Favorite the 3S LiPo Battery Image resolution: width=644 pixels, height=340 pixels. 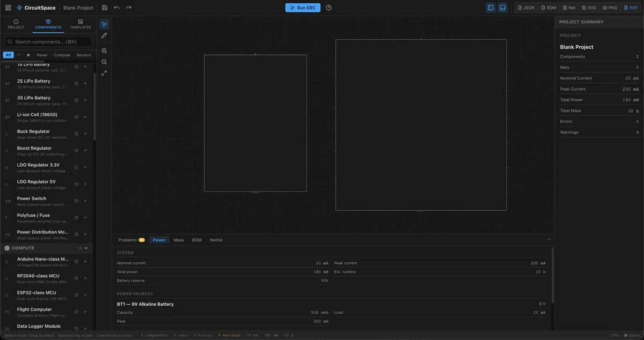click(x=76, y=100)
